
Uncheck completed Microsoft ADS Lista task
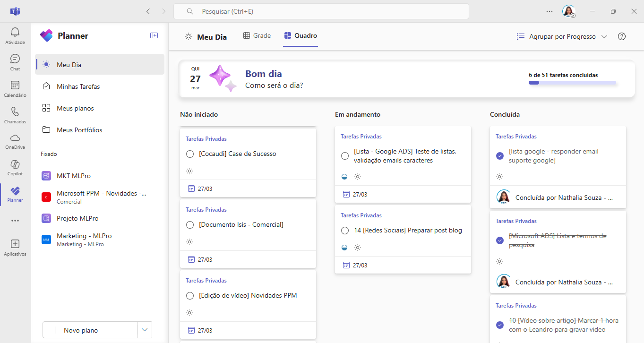tap(500, 240)
